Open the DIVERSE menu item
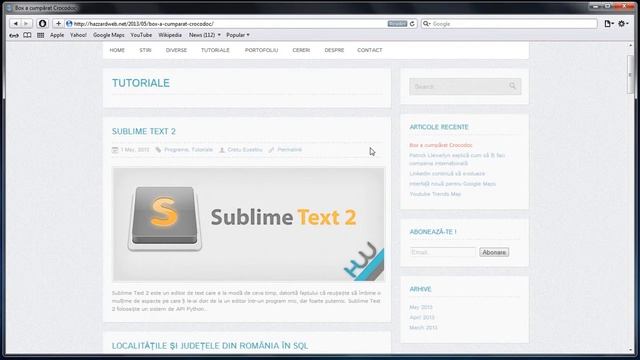This screenshot has width=640, height=360. click(x=176, y=50)
